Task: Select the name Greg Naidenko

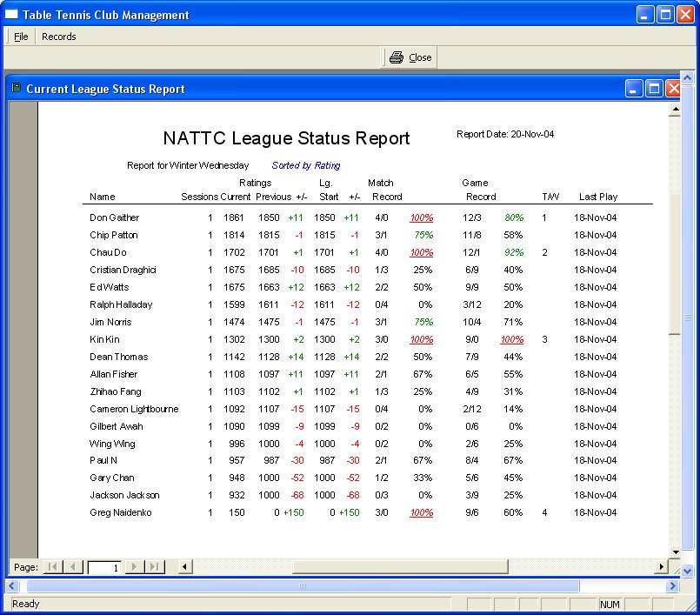Action: (121, 512)
